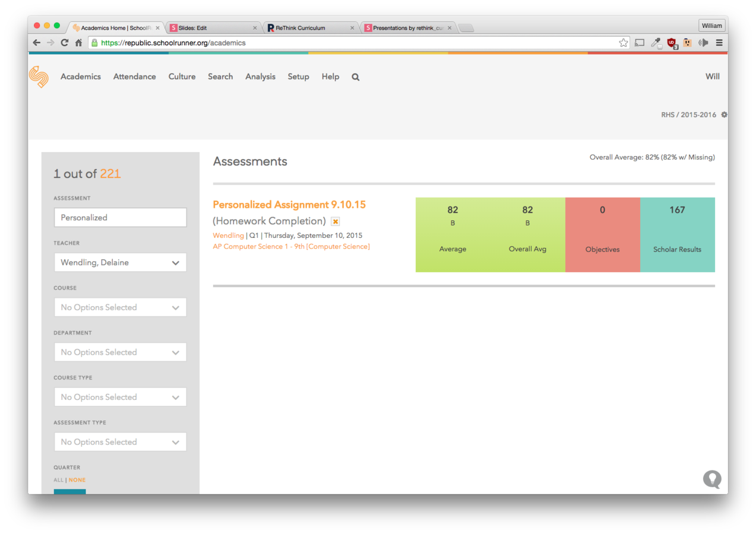
Task: Click the Will user menu
Action: click(712, 77)
